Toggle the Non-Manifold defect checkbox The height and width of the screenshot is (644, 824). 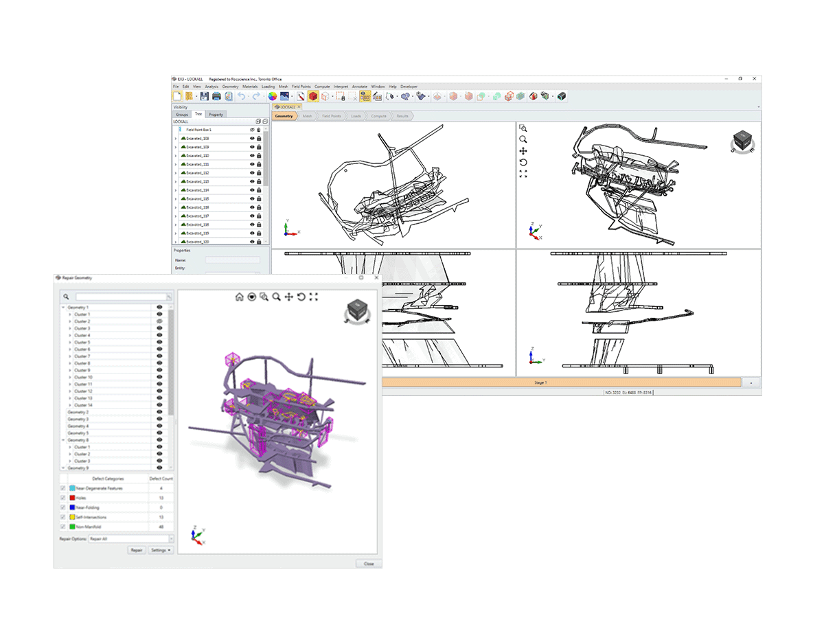[63, 527]
